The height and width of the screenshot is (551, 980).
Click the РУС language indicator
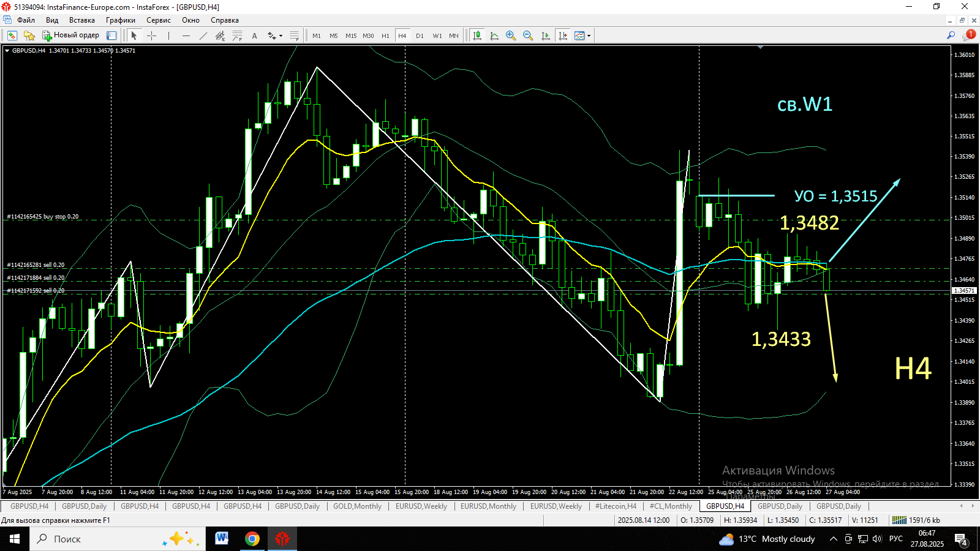click(896, 539)
